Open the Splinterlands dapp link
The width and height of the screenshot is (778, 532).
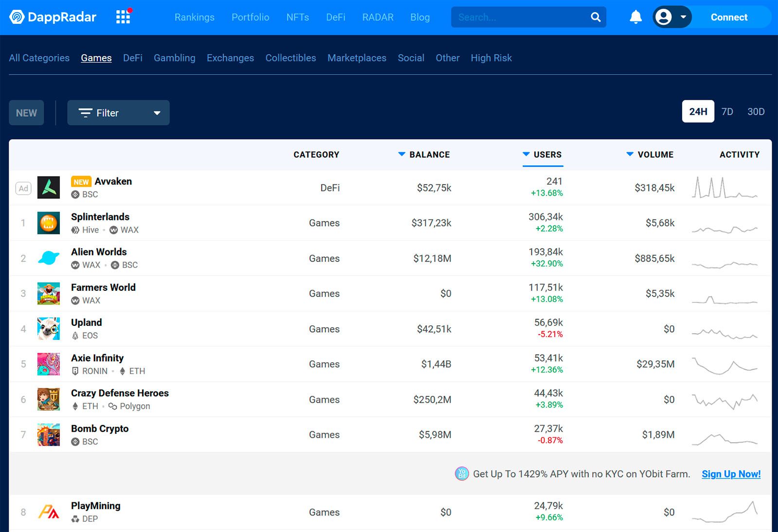[x=100, y=217]
